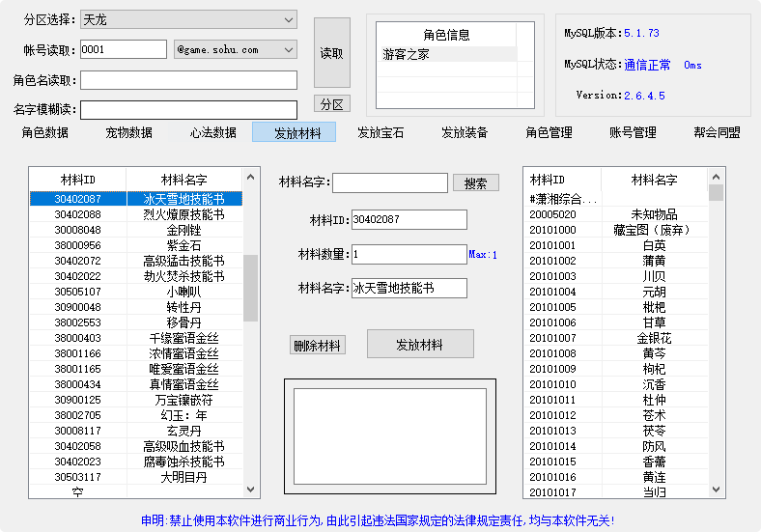Screen dimensions: 761x532
Task: Click the 材料名字 column header in left list
Action: click(x=184, y=180)
